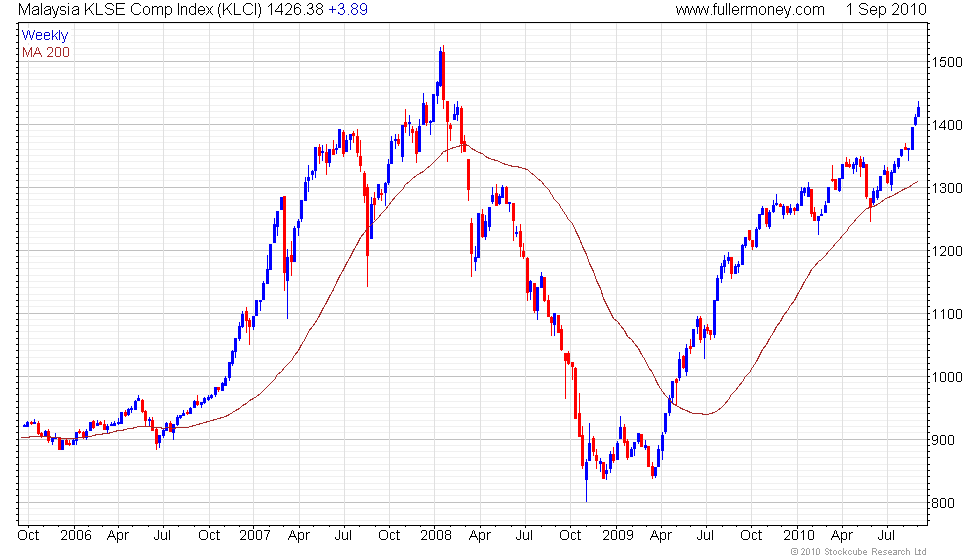980x560 pixels.
Task: Click the chart title 'Malaysia KLSE Comp Index (KLCI)'
Action: pos(140,9)
